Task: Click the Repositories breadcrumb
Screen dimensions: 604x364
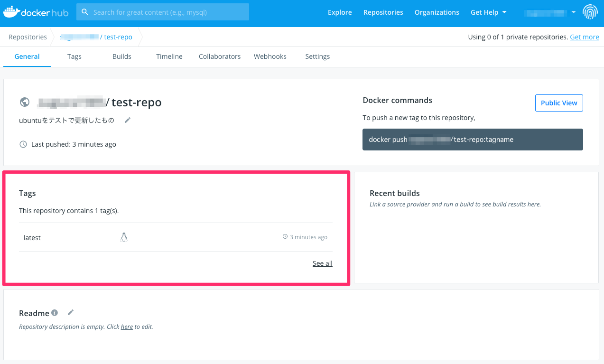Action: 28,37
